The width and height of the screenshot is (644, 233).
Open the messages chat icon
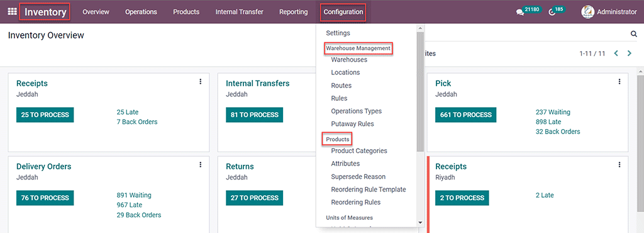[520, 13]
